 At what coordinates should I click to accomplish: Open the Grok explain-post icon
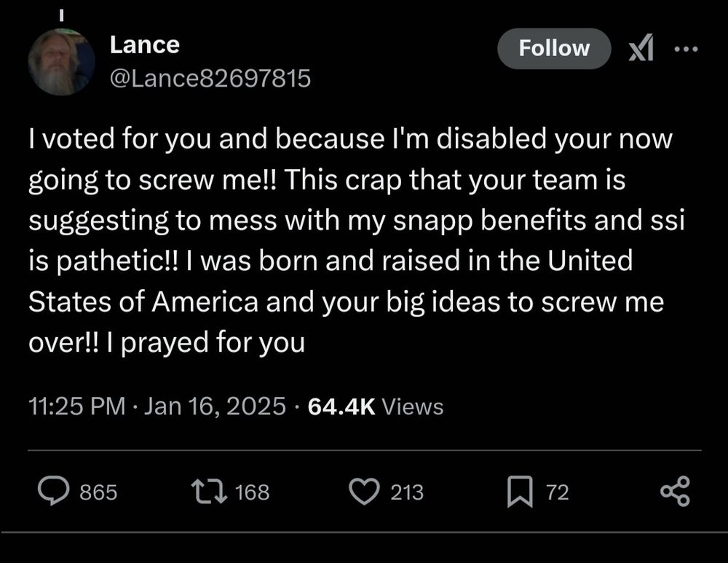[x=640, y=49]
